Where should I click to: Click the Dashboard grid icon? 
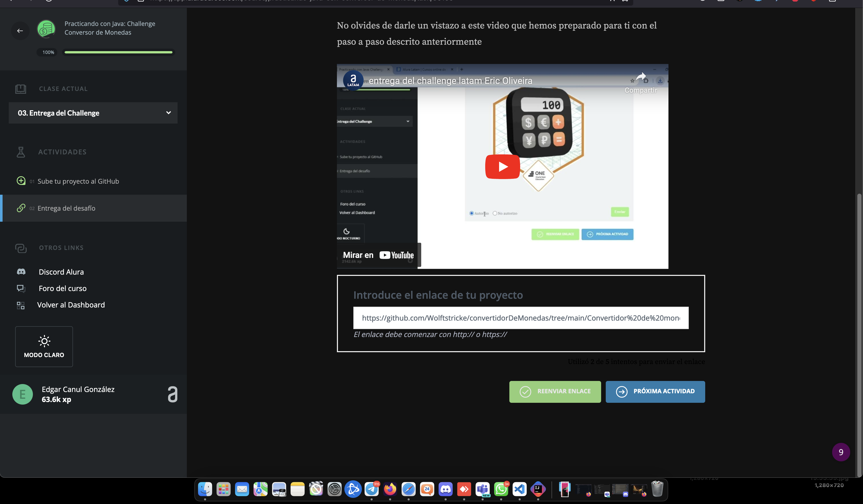click(x=21, y=305)
